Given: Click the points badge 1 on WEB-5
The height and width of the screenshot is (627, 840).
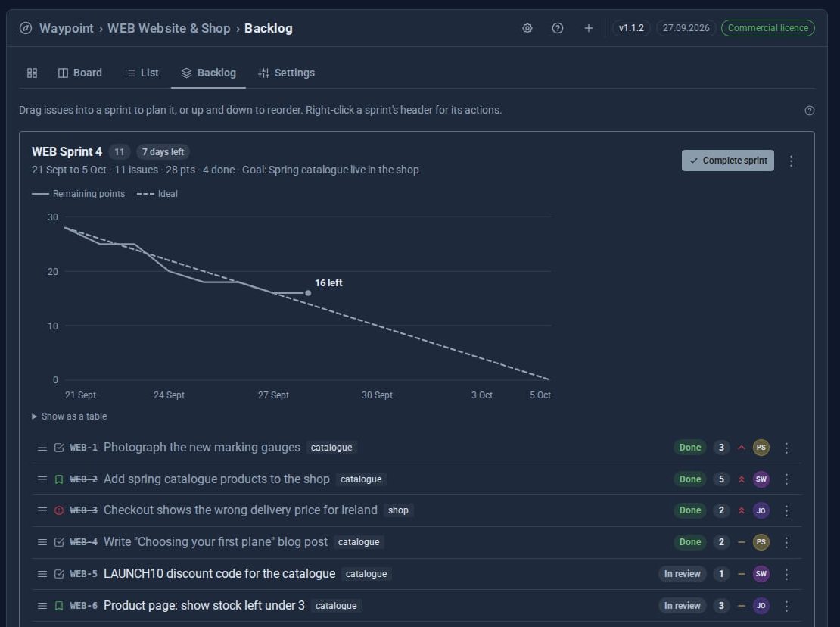Looking at the screenshot, I should pyautogui.click(x=721, y=574).
